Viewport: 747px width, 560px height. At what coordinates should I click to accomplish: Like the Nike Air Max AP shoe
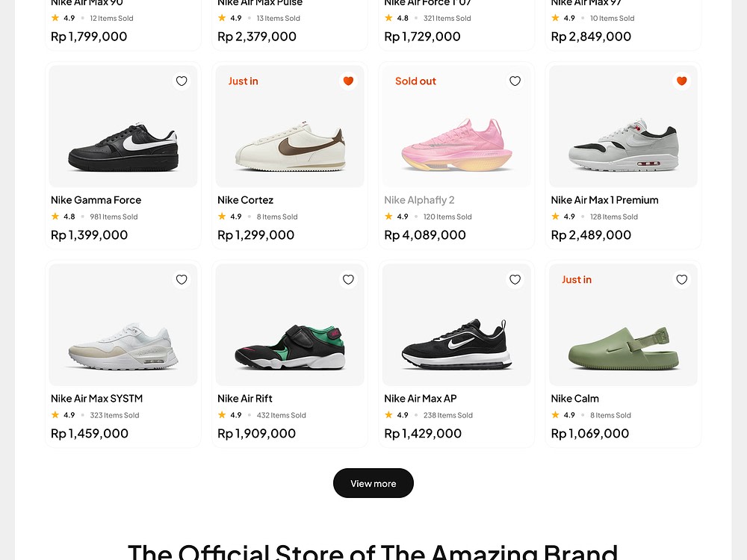coord(515,279)
